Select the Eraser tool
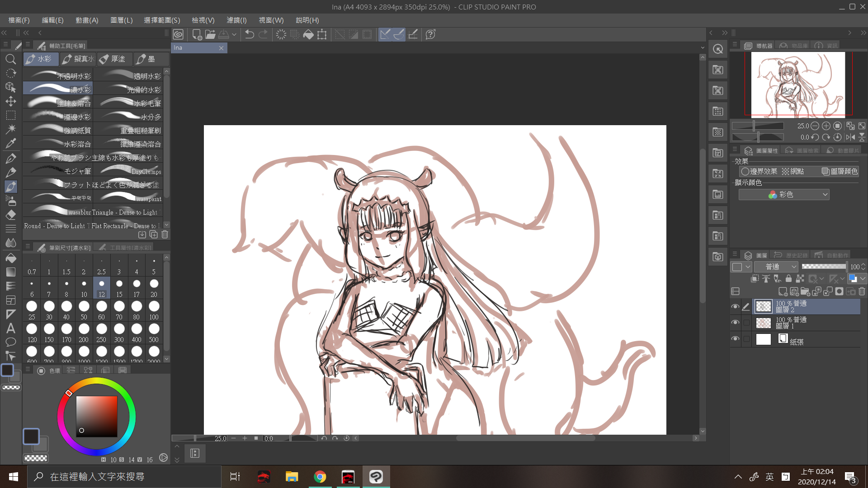 coord(10,214)
